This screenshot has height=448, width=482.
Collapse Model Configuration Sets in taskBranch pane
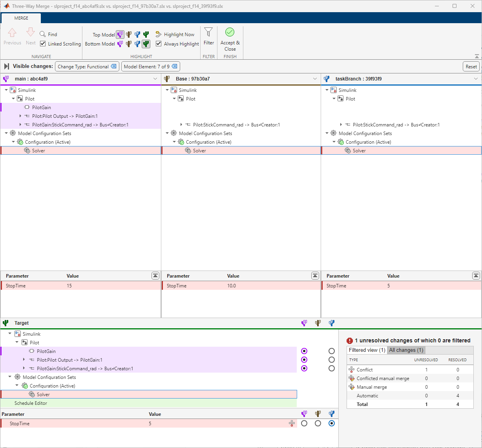tap(327, 133)
